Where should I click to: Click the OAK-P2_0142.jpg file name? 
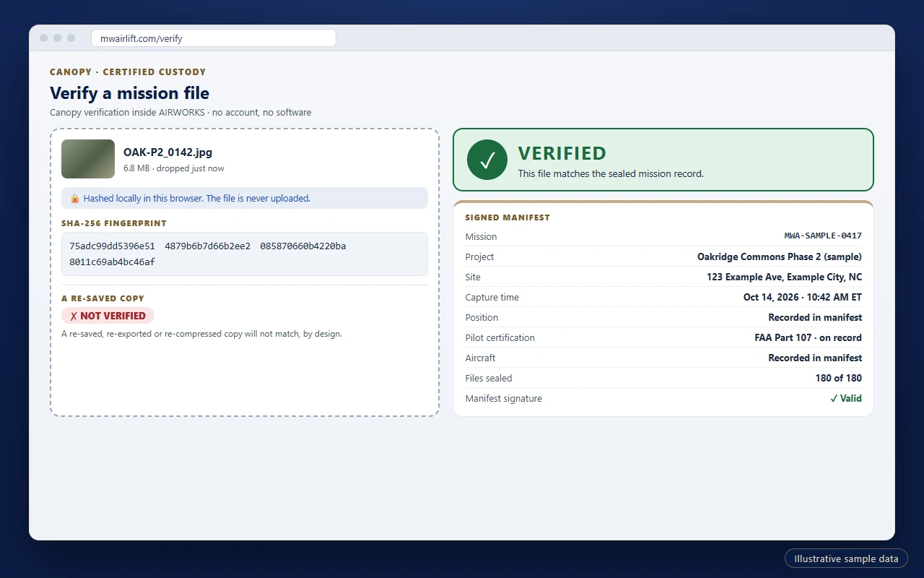point(168,152)
